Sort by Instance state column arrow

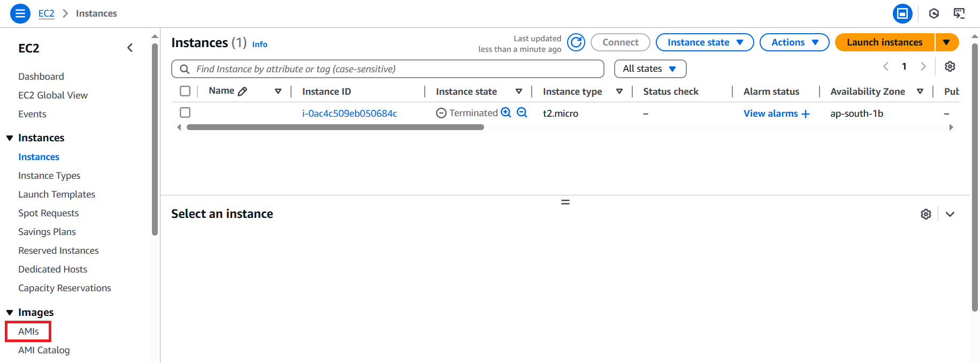click(519, 92)
